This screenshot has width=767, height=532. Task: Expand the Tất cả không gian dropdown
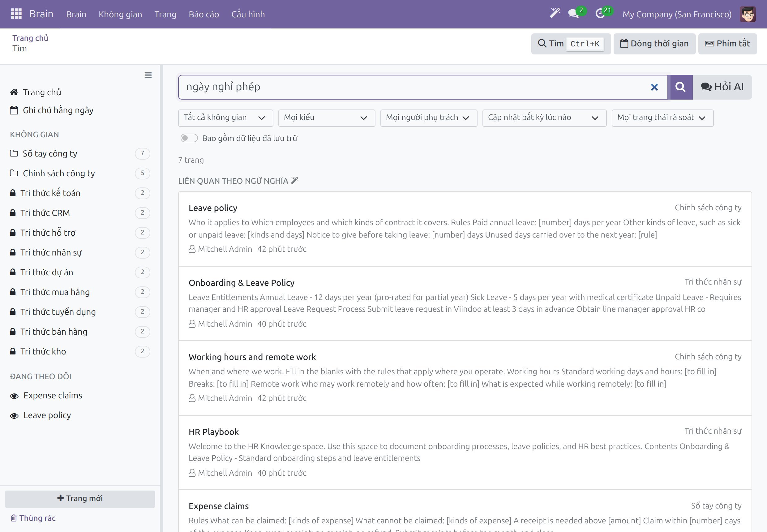coord(226,118)
